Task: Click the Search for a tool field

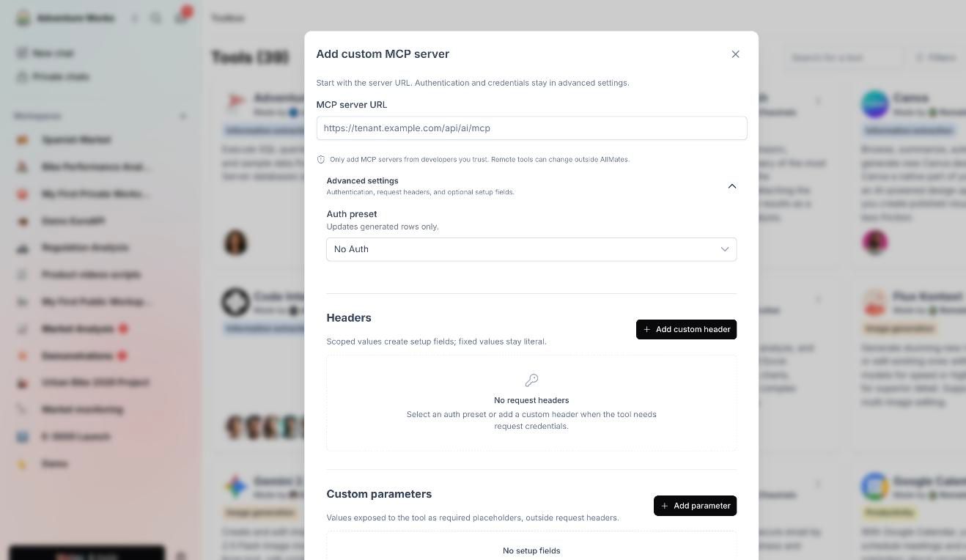Action: click(x=843, y=57)
